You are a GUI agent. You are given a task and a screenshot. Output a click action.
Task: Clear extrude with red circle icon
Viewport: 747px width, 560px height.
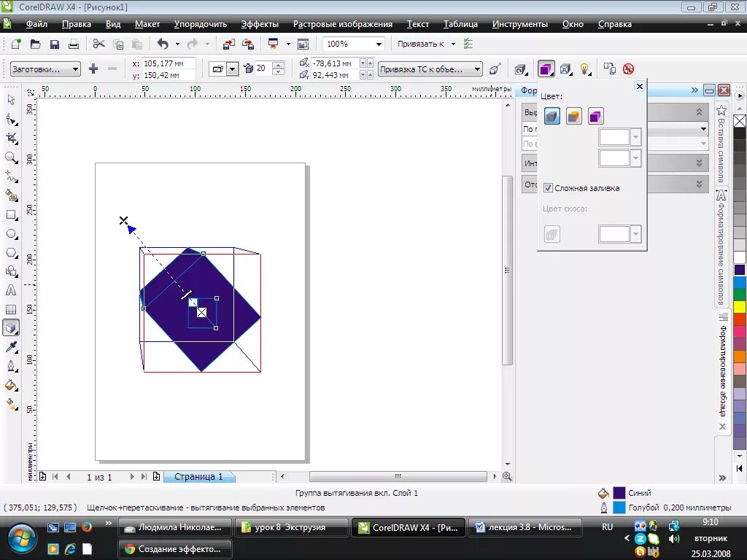(x=628, y=69)
